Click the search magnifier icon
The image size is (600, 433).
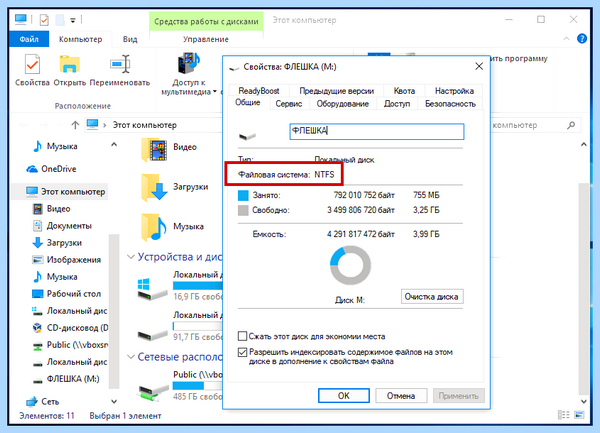tap(571, 125)
